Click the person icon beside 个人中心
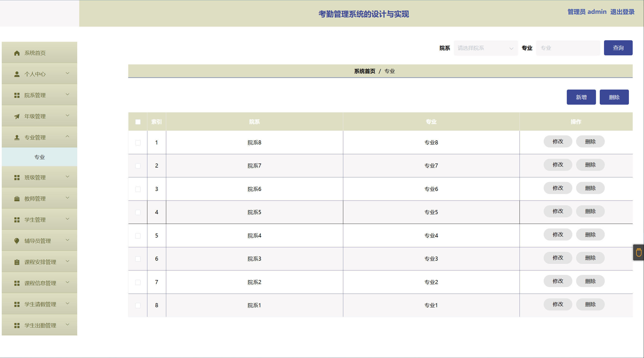Image resolution: width=644 pixels, height=358 pixels. (x=17, y=74)
